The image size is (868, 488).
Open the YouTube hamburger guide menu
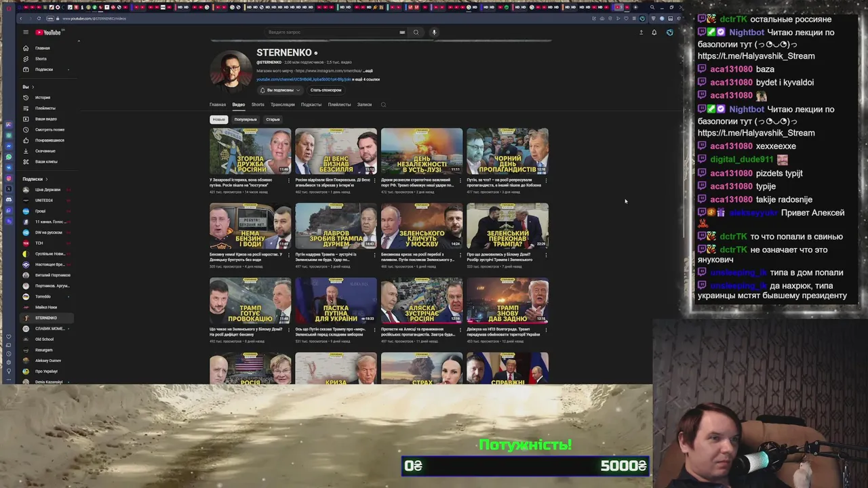click(26, 33)
